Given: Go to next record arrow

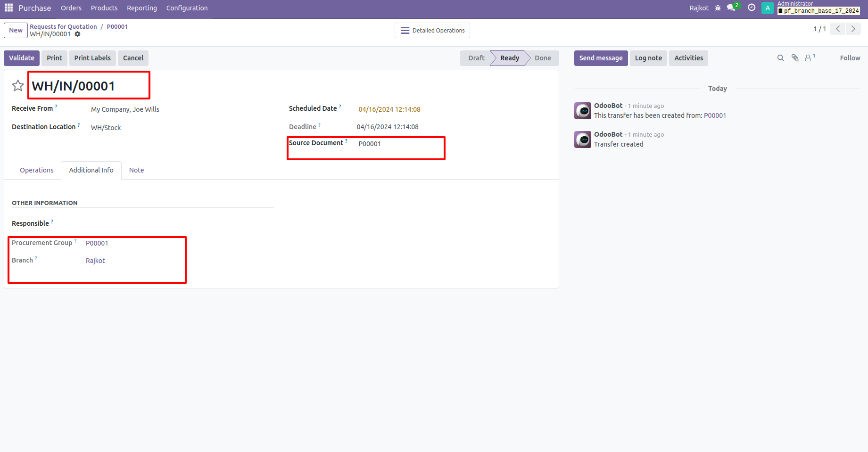Looking at the screenshot, I should (853, 29).
